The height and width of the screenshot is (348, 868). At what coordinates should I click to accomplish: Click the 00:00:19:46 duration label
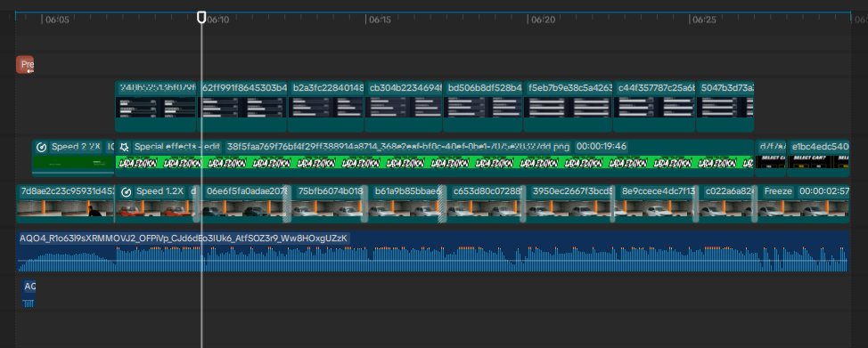[x=602, y=147]
